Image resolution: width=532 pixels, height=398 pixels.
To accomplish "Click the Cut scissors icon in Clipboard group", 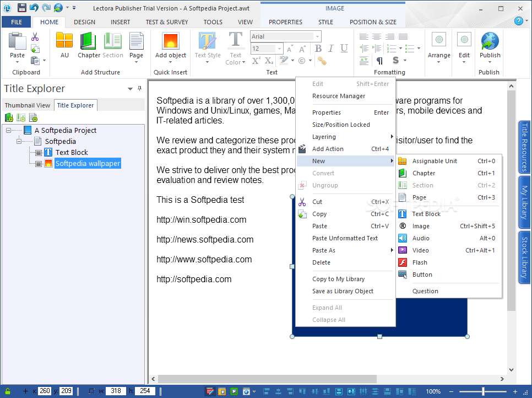I will [35, 37].
